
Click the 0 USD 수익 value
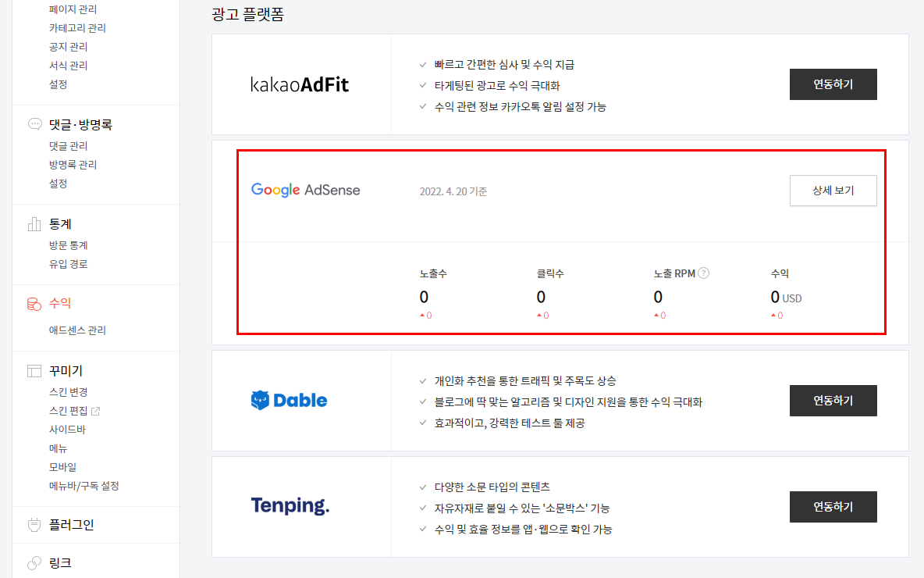(x=786, y=298)
